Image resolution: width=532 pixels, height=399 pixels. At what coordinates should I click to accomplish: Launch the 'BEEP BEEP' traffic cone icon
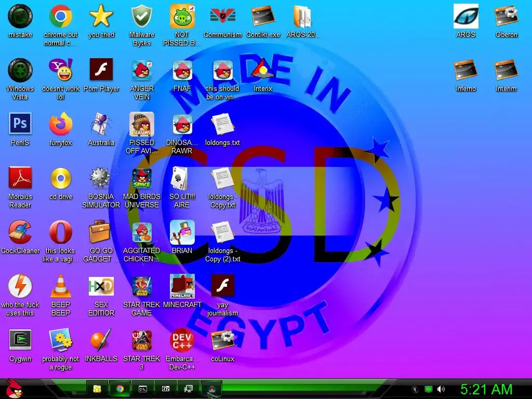[x=60, y=286]
